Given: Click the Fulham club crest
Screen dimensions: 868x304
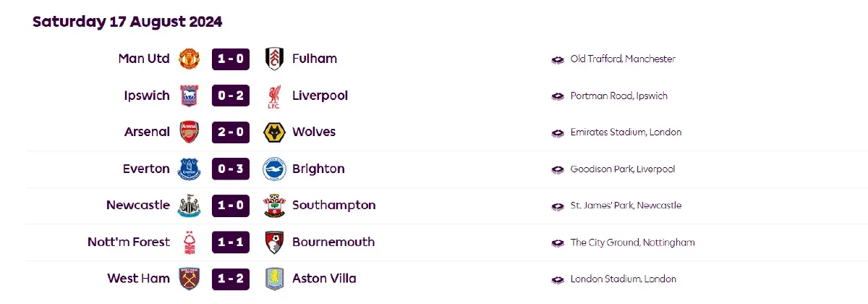Looking at the screenshot, I should 274,59.
